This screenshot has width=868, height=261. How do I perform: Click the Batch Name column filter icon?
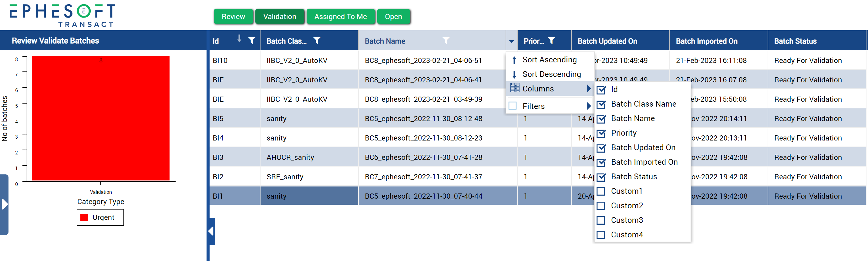446,40
